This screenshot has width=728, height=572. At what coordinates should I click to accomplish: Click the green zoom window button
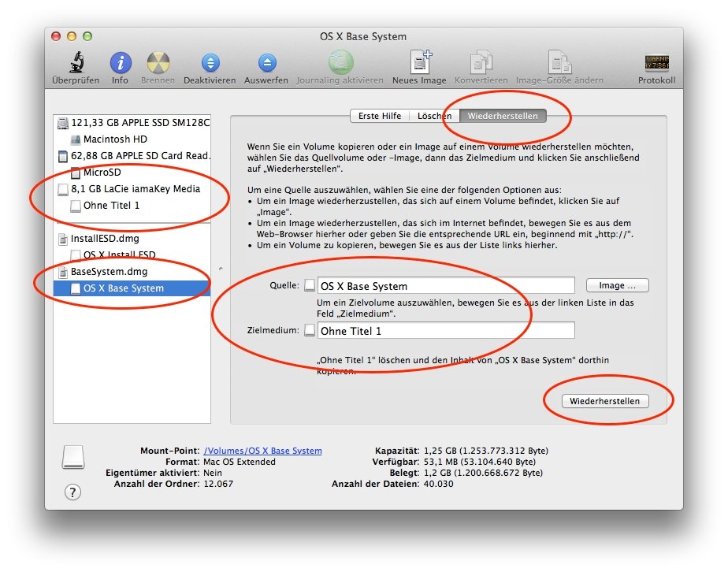(87, 36)
